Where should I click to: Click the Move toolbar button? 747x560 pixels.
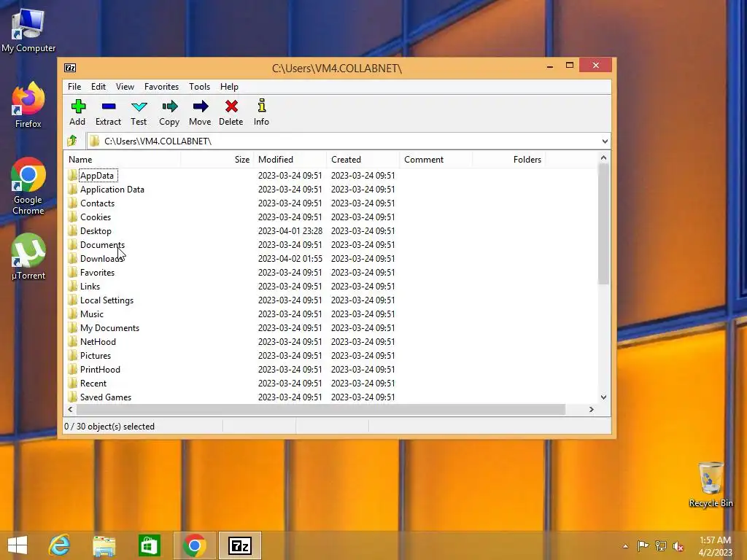pyautogui.click(x=200, y=113)
